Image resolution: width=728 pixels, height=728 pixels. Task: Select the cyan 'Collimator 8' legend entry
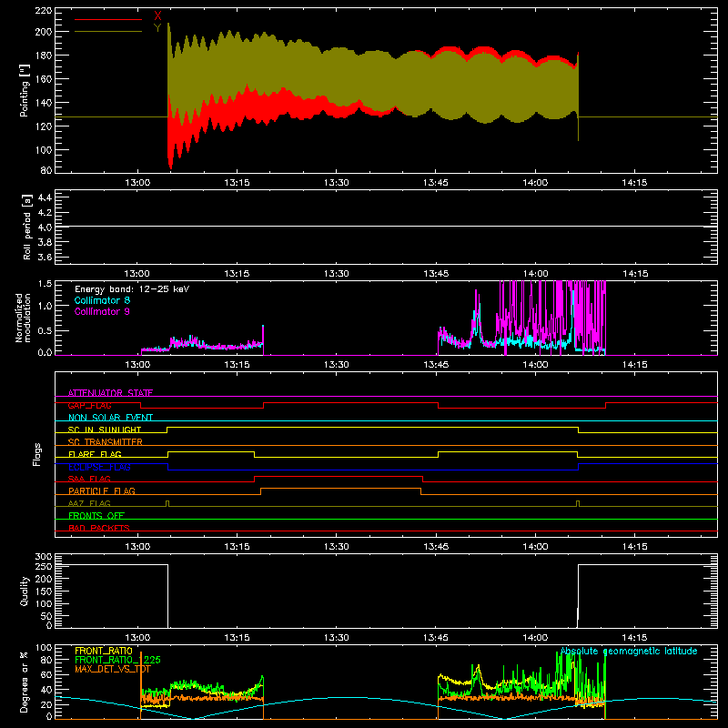coord(102,300)
